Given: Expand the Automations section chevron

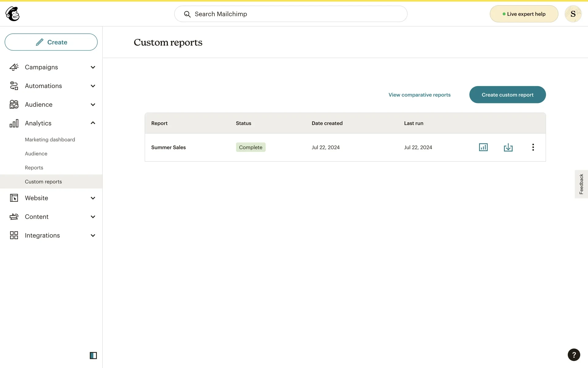Looking at the screenshot, I should pos(93,86).
